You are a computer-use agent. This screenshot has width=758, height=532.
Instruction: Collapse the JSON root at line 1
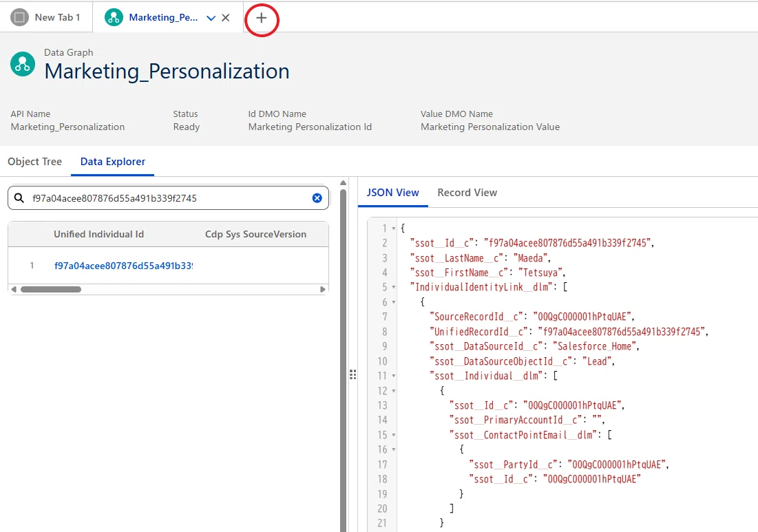tap(394, 228)
